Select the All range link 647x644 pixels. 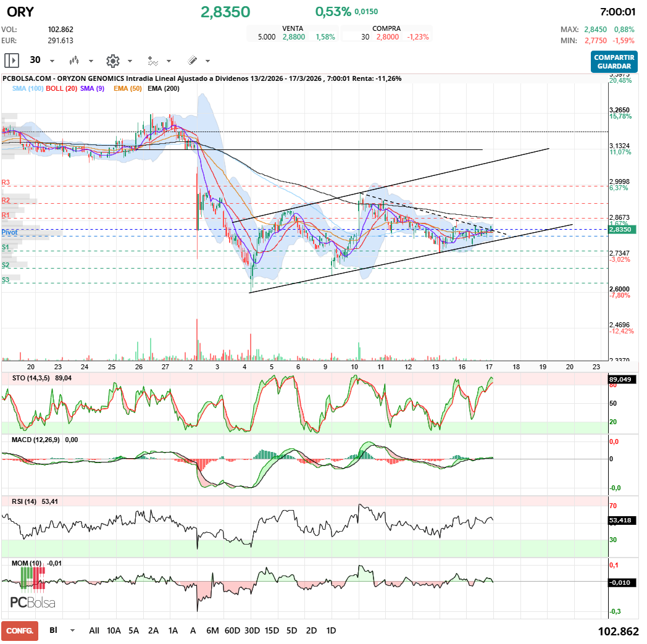94,630
